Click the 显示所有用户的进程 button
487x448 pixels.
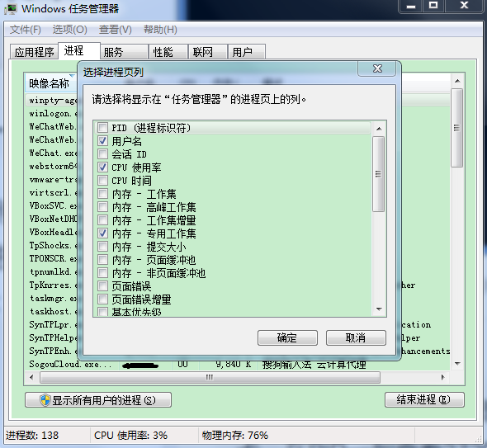coord(98,400)
